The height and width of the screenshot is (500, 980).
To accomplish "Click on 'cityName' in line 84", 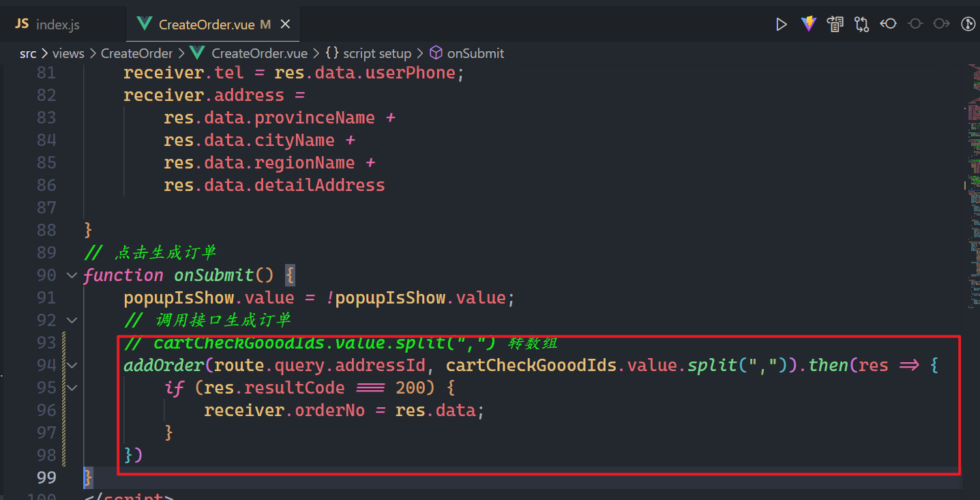I will click(x=295, y=140).
